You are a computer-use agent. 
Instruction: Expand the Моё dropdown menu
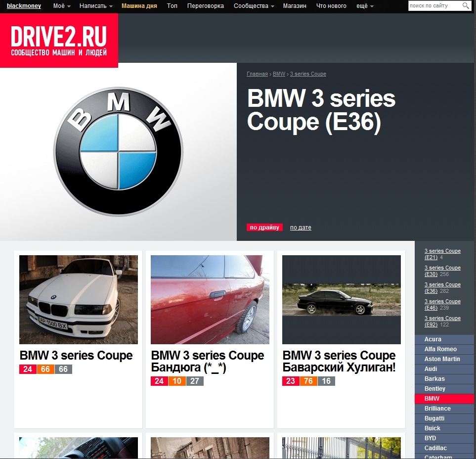point(62,6)
